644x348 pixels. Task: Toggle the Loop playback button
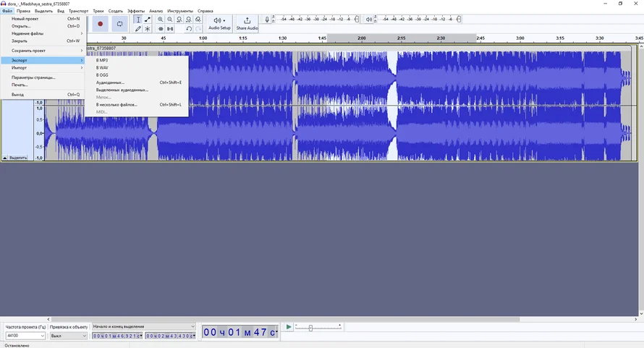click(119, 24)
